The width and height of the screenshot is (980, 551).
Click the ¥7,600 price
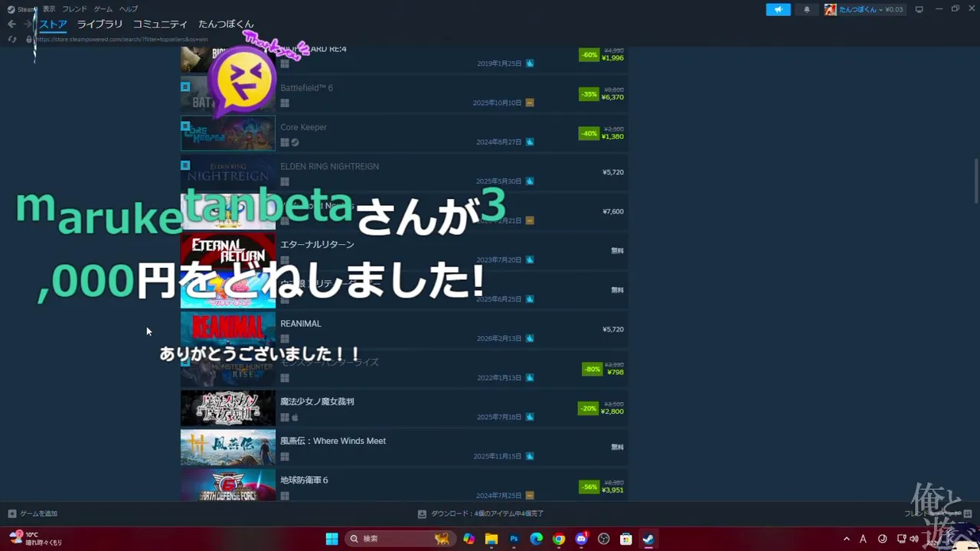(x=613, y=212)
